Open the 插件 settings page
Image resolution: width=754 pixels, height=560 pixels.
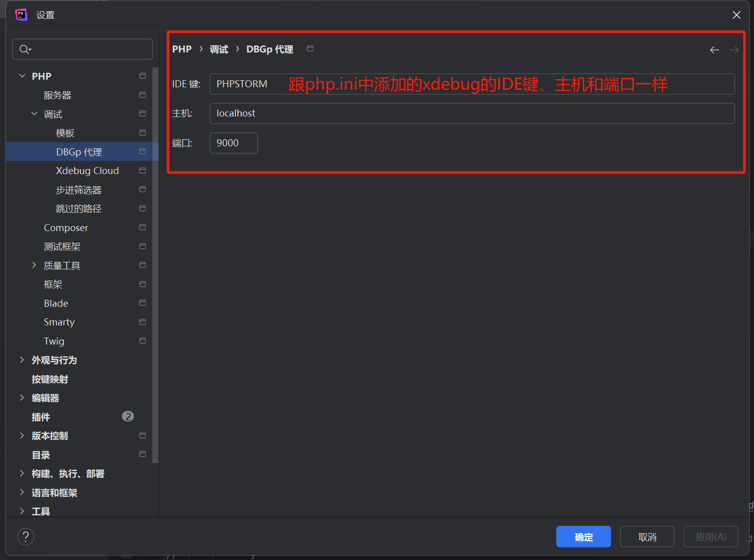point(41,417)
